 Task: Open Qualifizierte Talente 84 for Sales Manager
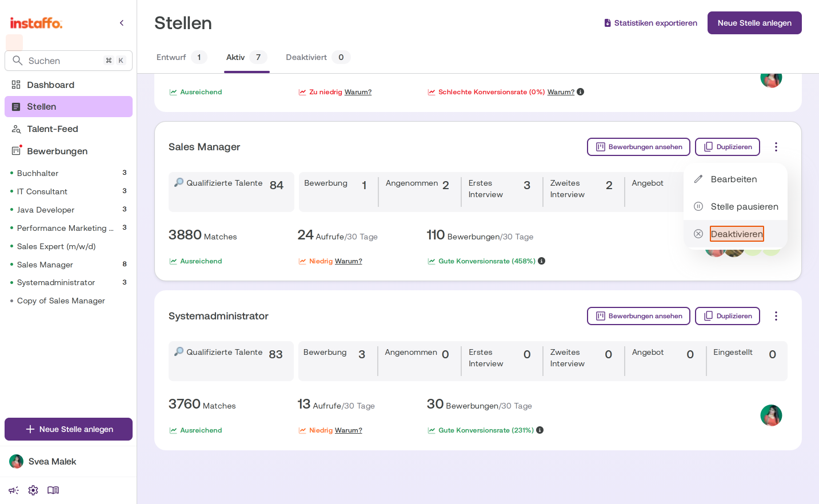coord(231,192)
